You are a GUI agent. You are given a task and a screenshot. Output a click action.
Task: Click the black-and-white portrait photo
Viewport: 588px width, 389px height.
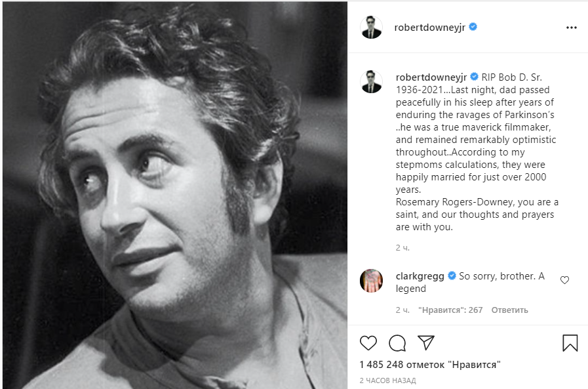pos(174,194)
